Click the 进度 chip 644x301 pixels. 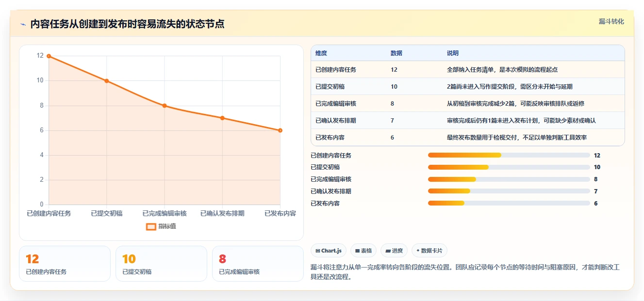pos(394,251)
